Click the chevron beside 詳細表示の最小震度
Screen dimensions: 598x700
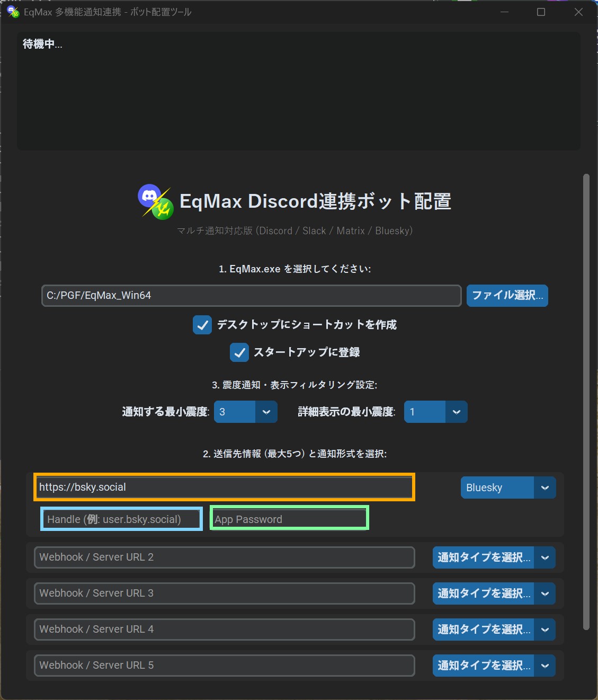(x=457, y=412)
